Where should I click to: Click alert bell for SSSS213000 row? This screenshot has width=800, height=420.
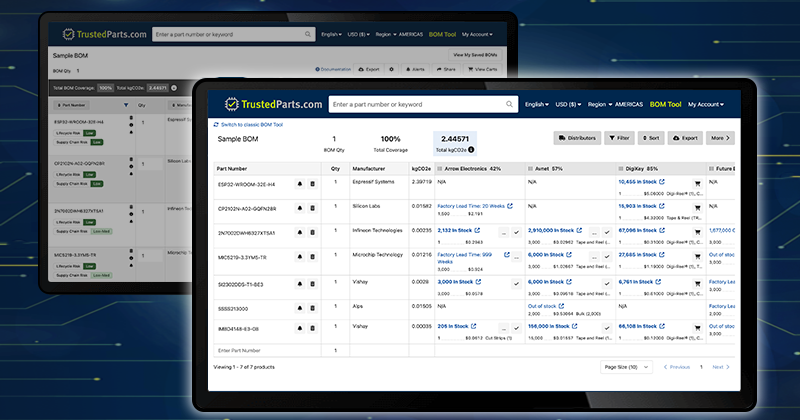click(300, 308)
